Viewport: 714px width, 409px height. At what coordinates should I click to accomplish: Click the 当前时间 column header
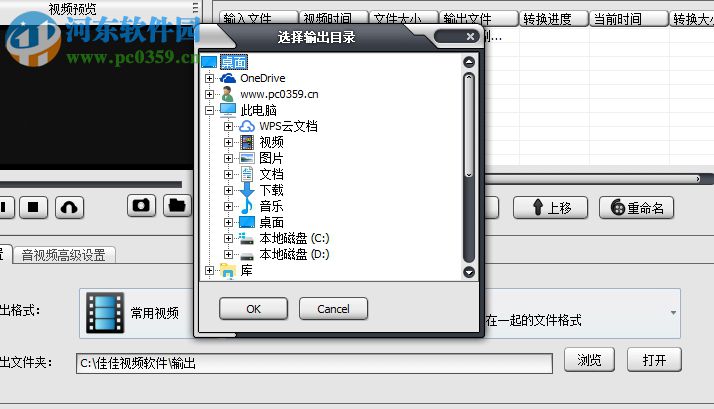629,19
